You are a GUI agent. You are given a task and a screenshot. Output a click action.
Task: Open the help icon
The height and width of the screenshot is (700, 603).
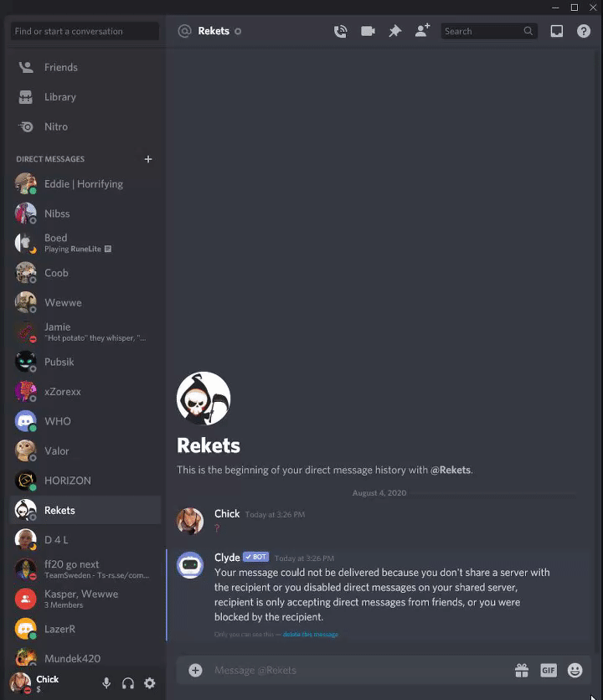pyautogui.click(x=584, y=31)
